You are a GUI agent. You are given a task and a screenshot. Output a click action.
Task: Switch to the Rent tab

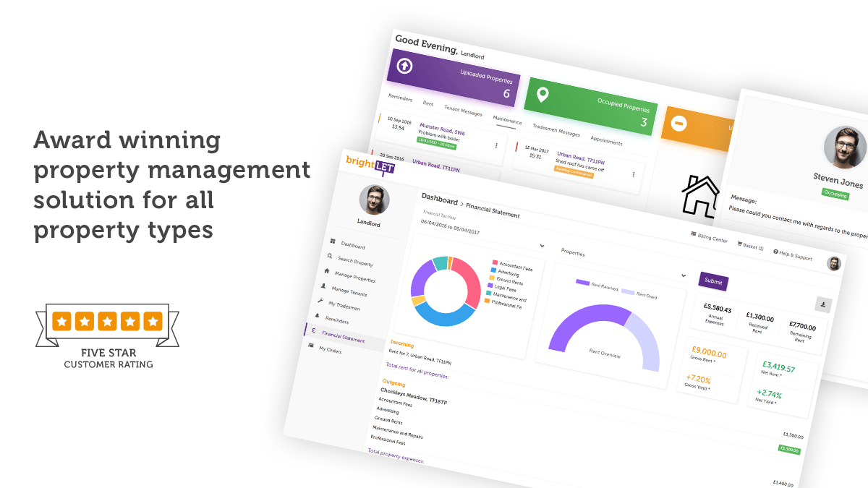pos(428,103)
